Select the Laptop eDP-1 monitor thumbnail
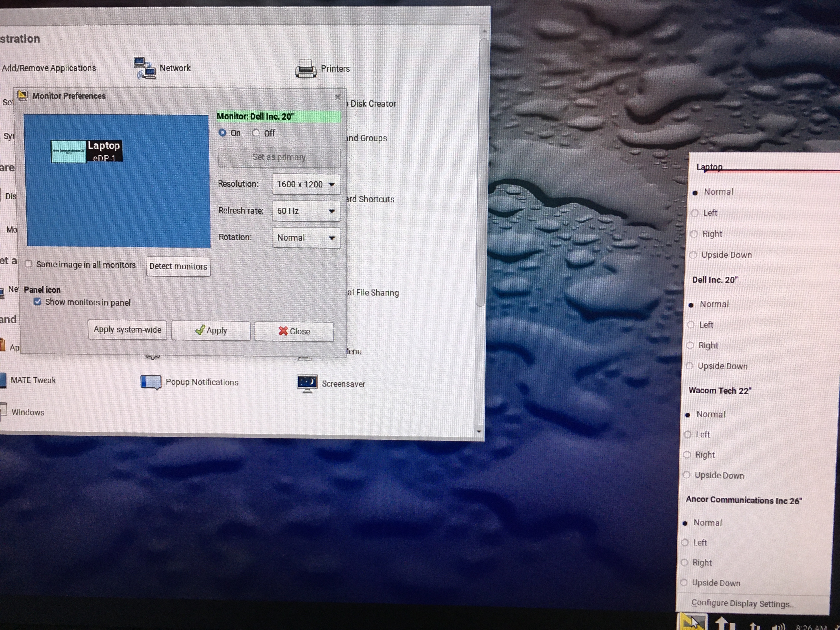This screenshot has width=840, height=630. [x=104, y=151]
